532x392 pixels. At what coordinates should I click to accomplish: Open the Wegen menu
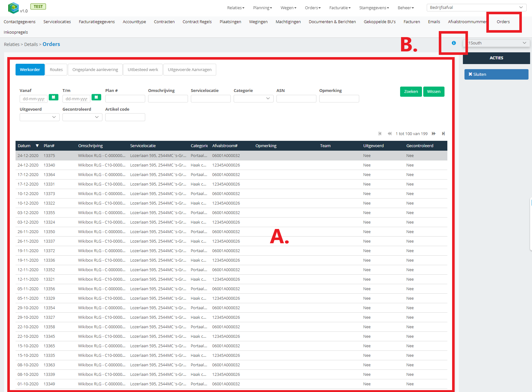pyautogui.click(x=288, y=8)
